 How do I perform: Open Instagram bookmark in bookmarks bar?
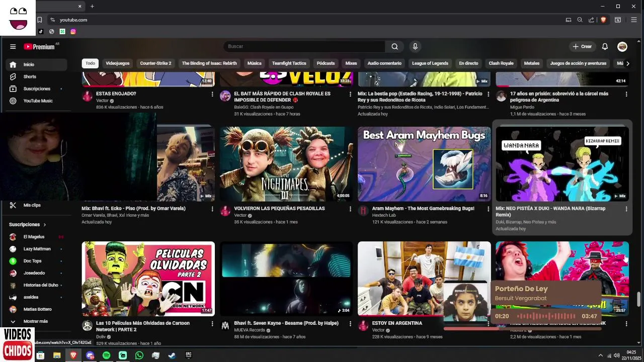(73, 32)
